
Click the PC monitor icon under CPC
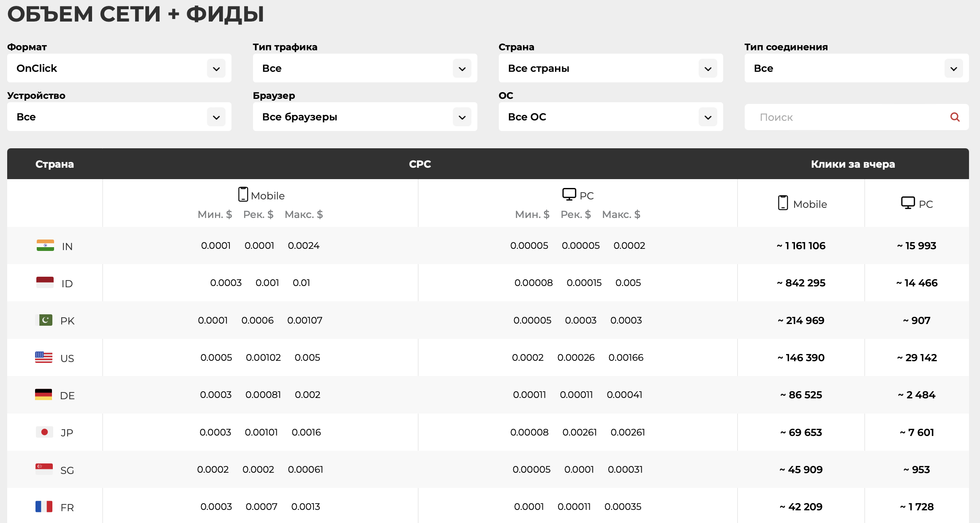[569, 194]
